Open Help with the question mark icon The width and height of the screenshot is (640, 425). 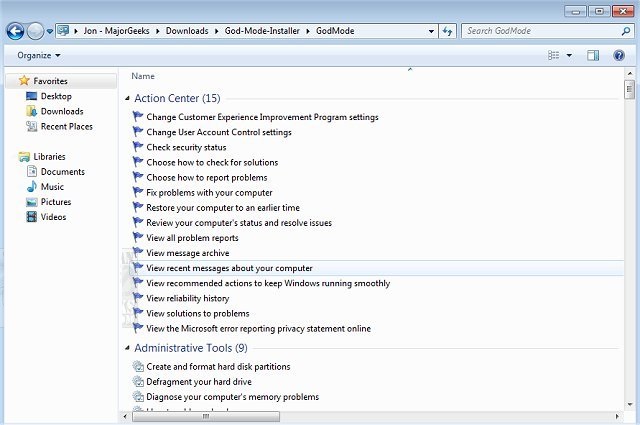(x=619, y=56)
